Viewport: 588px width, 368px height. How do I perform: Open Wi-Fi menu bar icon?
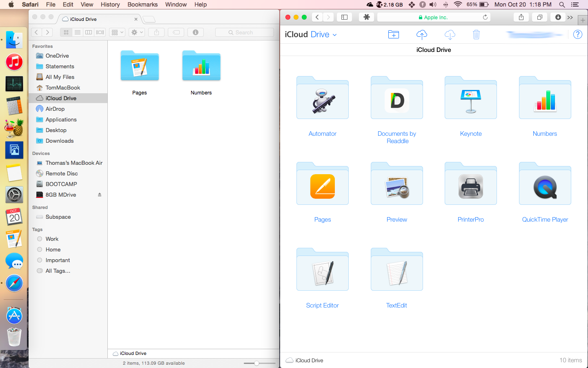tap(458, 4)
